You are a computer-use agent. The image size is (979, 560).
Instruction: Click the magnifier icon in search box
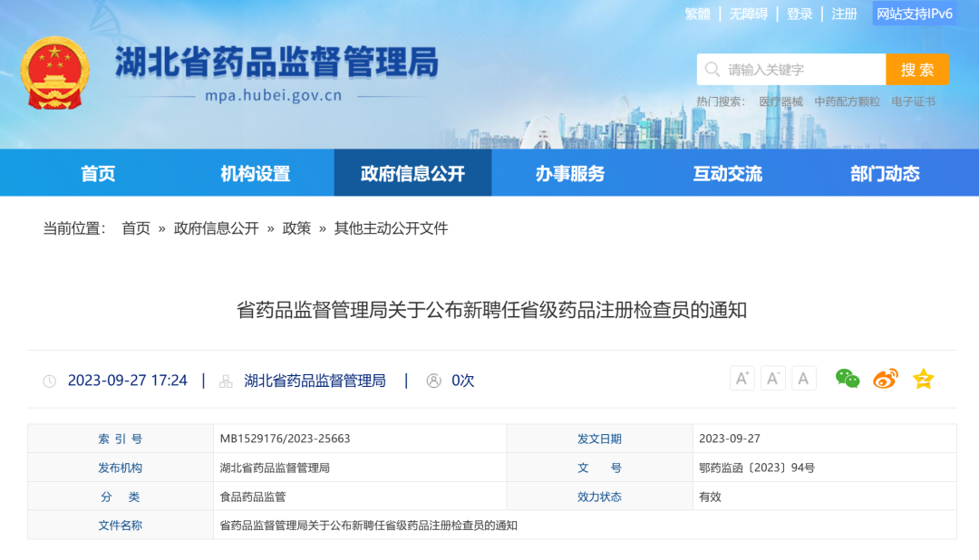point(712,70)
